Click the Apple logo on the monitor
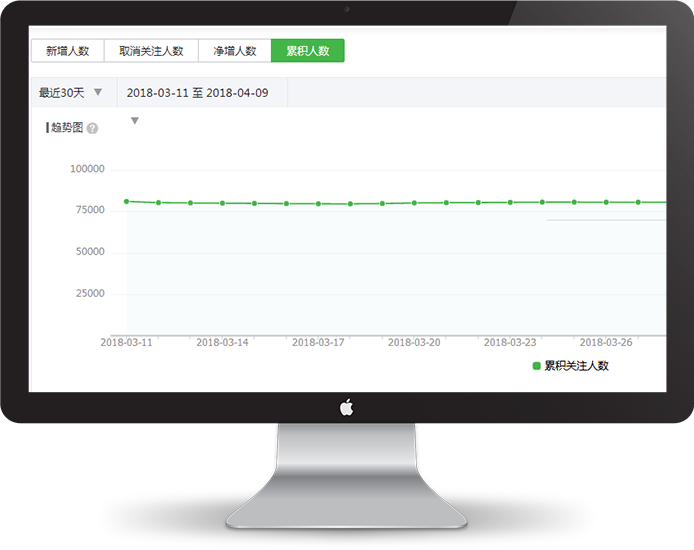The width and height of the screenshot is (694, 550). coord(346,407)
